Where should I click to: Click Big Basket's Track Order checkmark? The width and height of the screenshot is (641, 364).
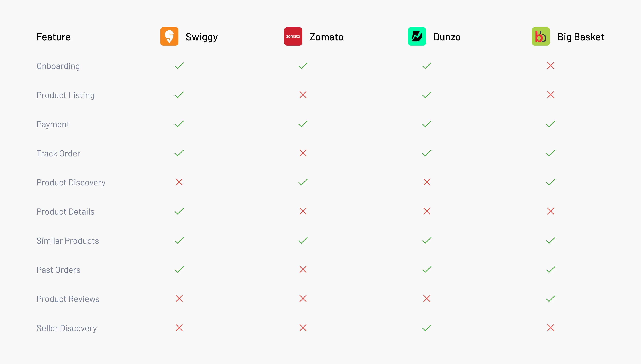pyautogui.click(x=550, y=153)
